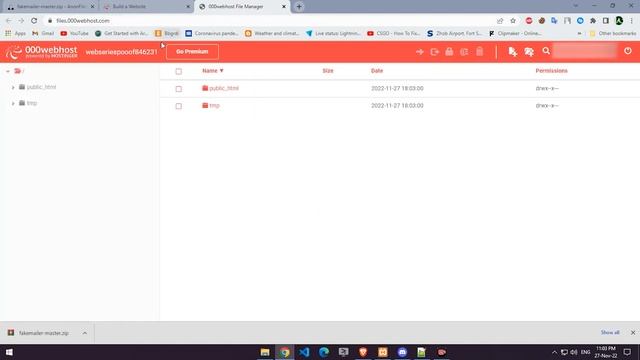Click the Go Premium button
Viewport: 640px width, 360px height.
192,52
